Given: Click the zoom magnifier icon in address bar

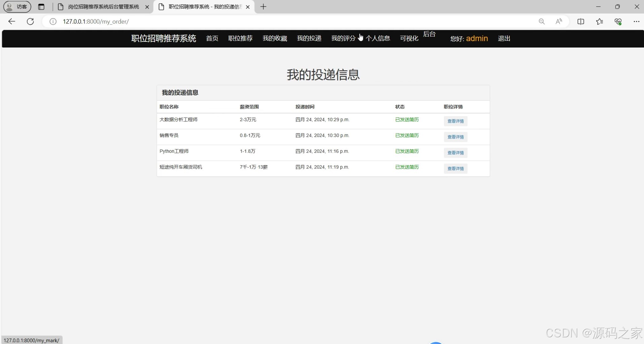Looking at the screenshot, I should (x=541, y=21).
